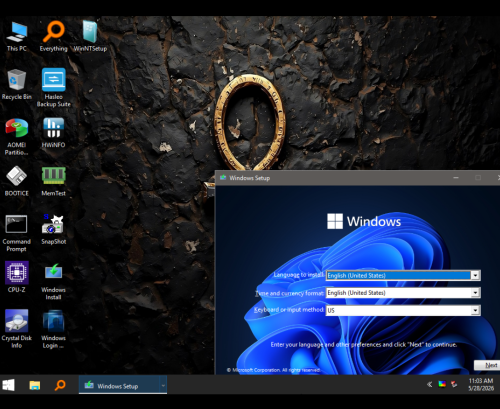The width and height of the screenshot is (500, 409).
Task: Open the BOOTICE desktop icon
Action: pos(17,181)
